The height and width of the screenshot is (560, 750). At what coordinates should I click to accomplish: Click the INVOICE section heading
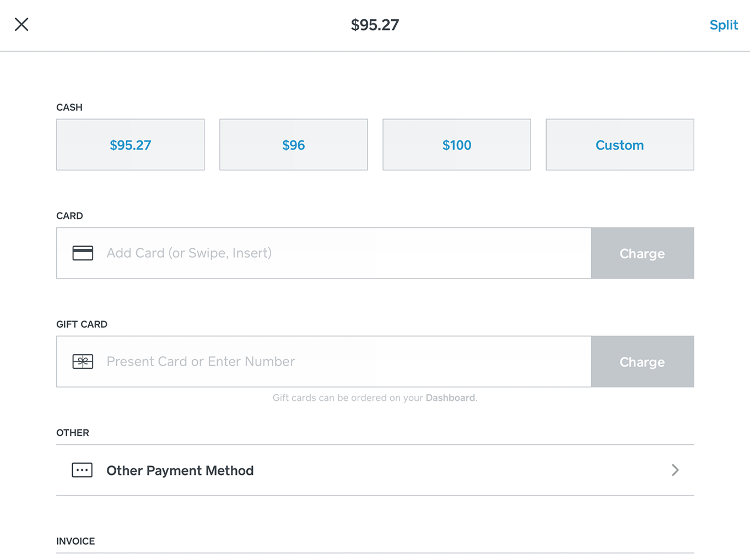75,541
